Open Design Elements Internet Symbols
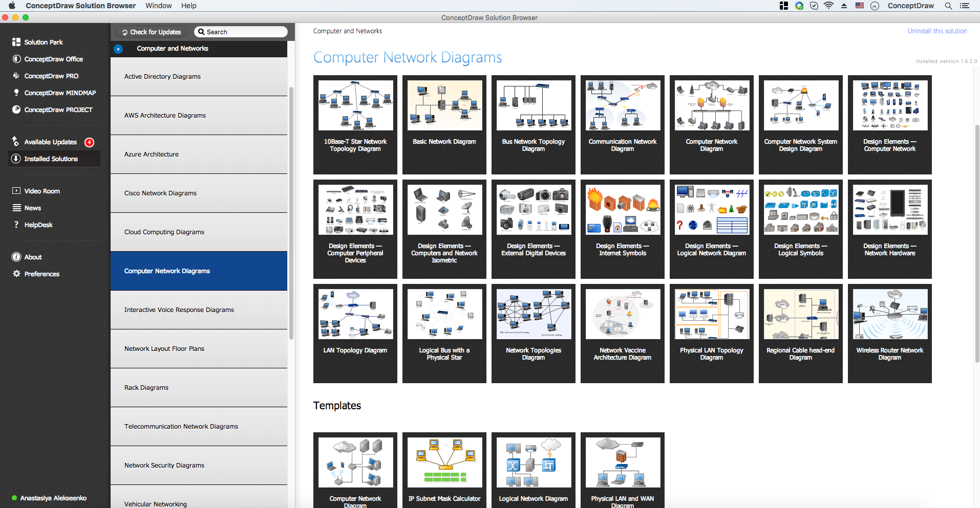980x508 pixels. tap(623, 229)
